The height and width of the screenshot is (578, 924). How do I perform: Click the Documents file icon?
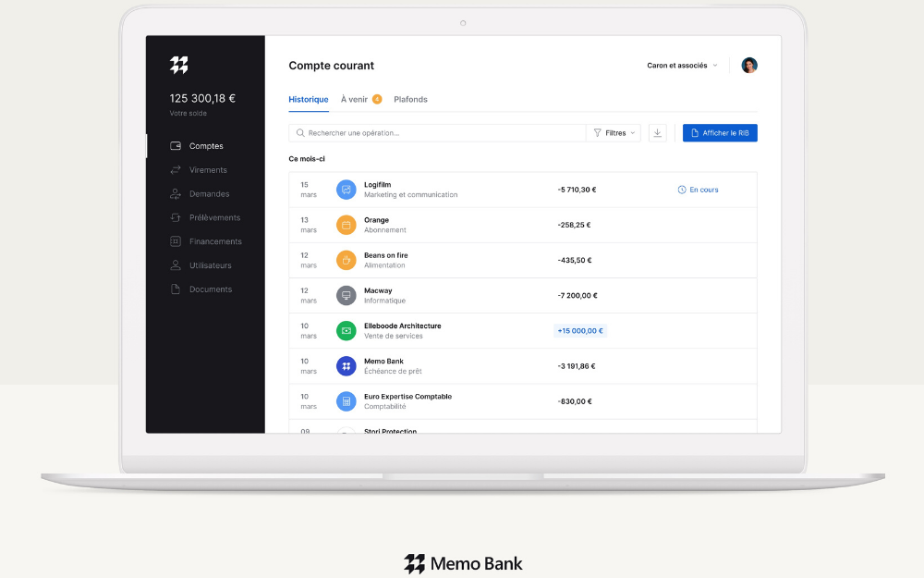pyautogui.click(x=175, y=289)
